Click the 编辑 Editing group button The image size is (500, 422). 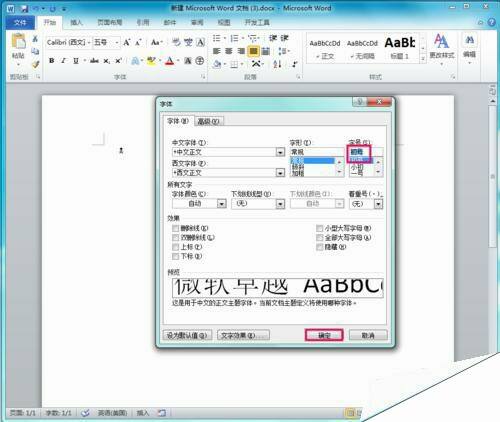[469, 48]
